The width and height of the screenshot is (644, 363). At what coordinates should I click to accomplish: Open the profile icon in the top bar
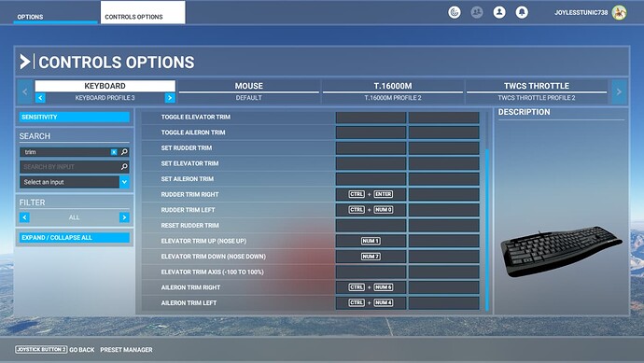499,12
